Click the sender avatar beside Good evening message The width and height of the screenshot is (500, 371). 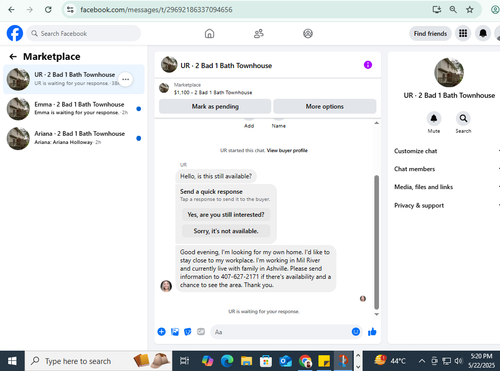166,286
